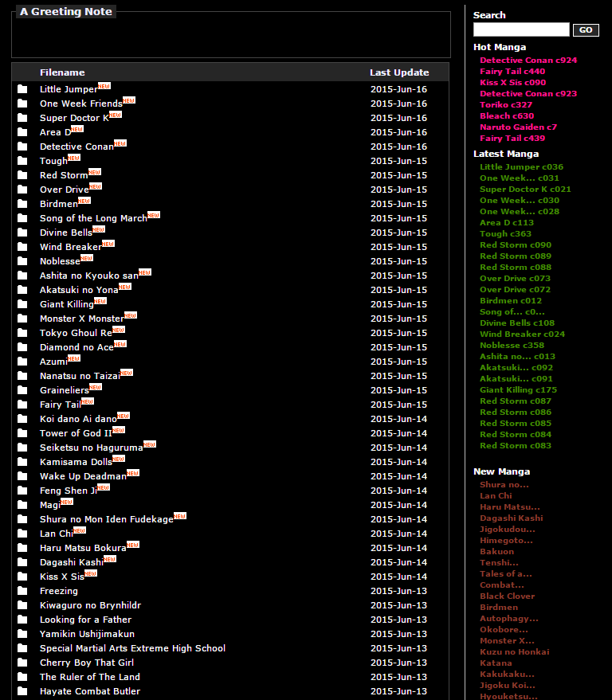Viewport: 612px width, 700px height.
Task: Open the Wake Up Deadman folder
Action: point(83,476)
